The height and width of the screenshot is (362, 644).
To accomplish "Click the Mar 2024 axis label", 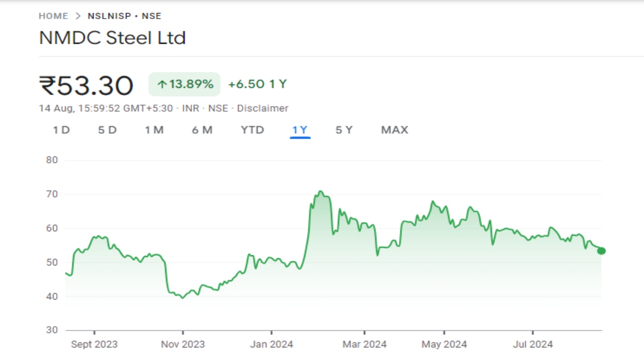I will tap(364, 344).
